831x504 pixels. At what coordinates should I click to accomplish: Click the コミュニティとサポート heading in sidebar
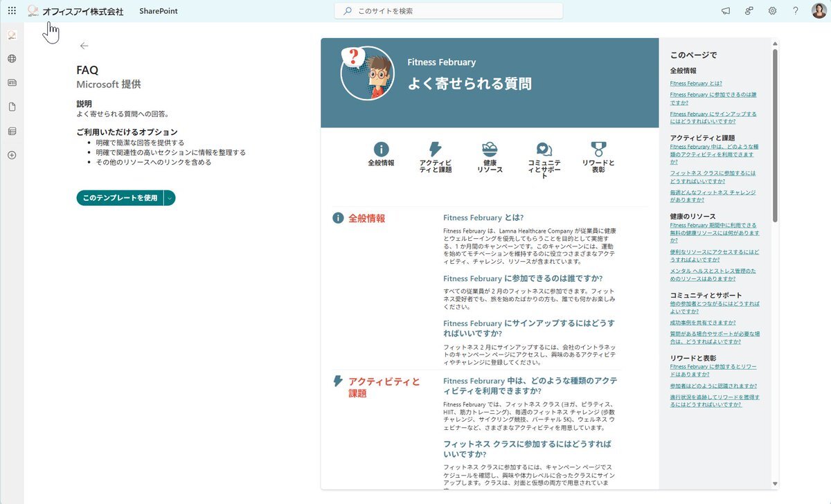click(706, 296)
